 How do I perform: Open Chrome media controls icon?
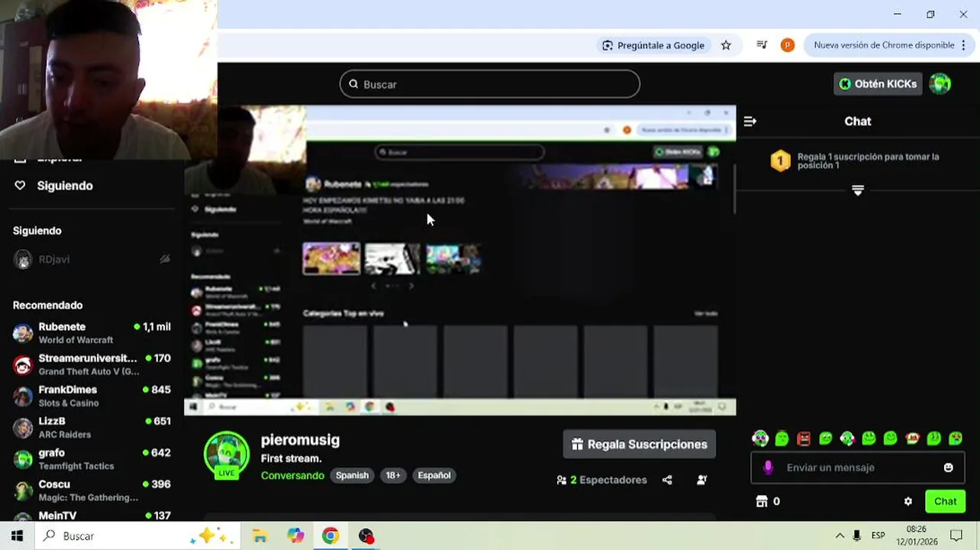pos(761,45)
